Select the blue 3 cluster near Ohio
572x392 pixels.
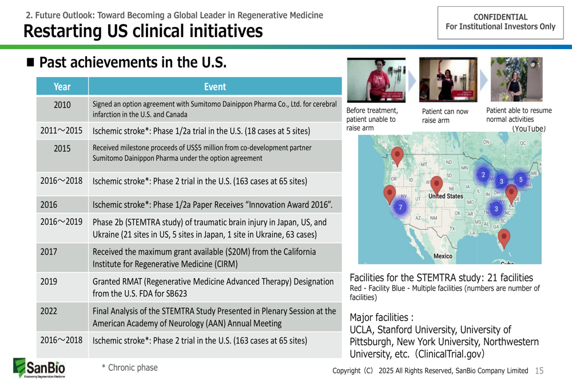[x=502, y=181]
